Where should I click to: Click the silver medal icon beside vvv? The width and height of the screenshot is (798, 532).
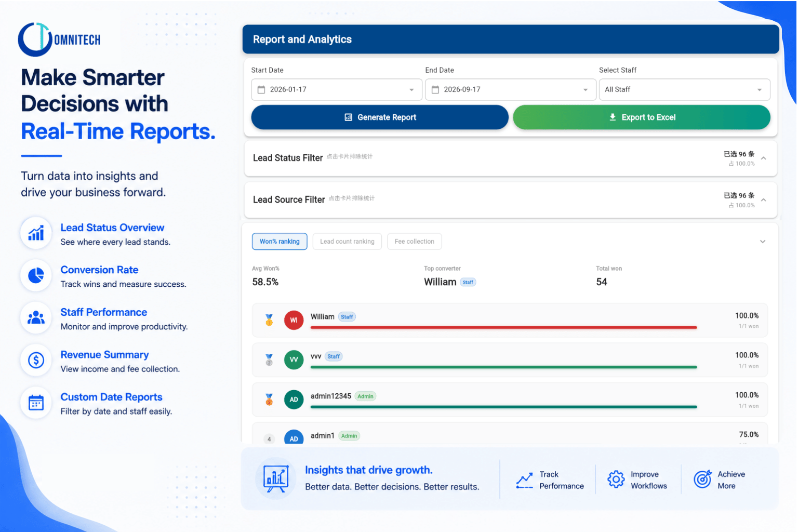tap(269, 360)
